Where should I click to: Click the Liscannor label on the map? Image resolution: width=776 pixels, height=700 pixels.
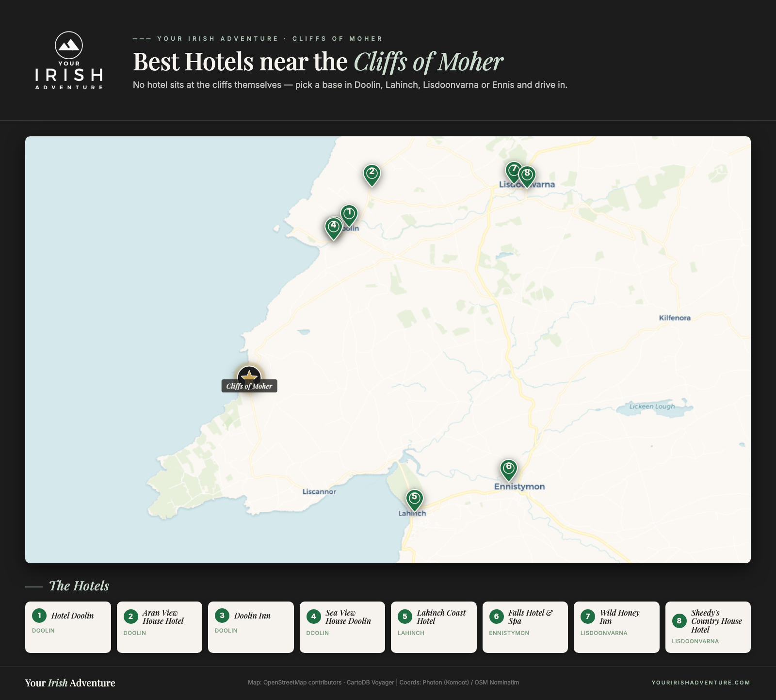(319, 491)
